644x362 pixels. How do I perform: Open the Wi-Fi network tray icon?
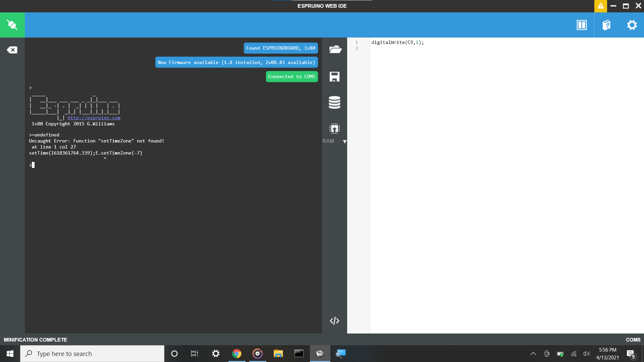coord(574,354)
